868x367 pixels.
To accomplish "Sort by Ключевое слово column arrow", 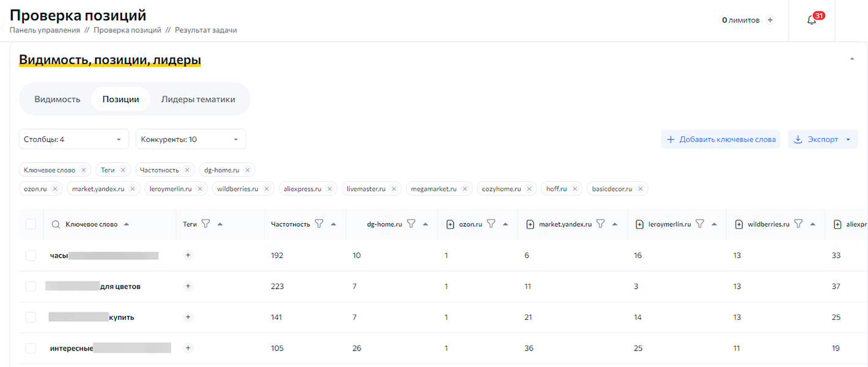I will (127, 224).
